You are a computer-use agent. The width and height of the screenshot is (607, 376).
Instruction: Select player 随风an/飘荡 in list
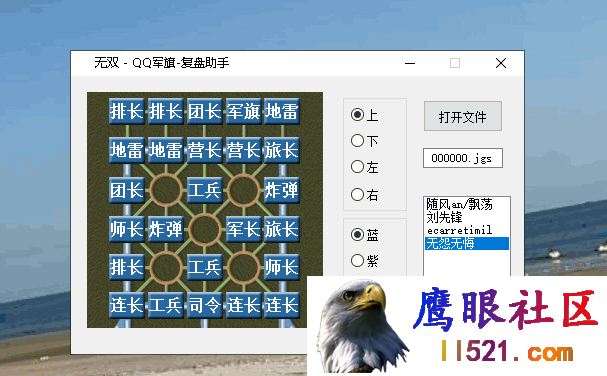(460, 204)
